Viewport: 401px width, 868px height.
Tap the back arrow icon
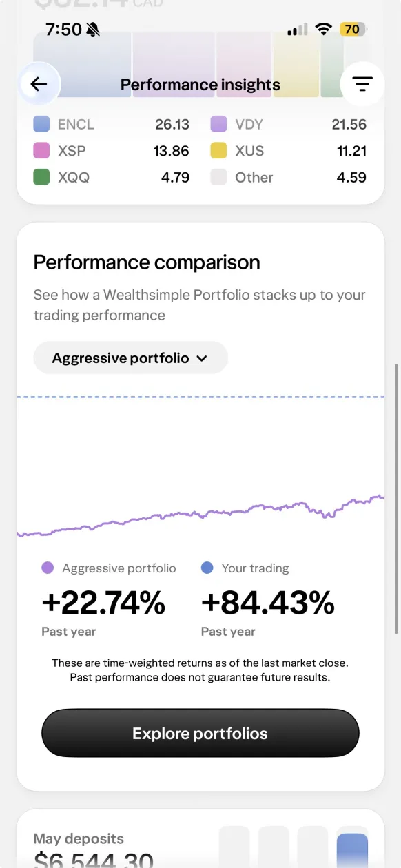click(39, 84)
